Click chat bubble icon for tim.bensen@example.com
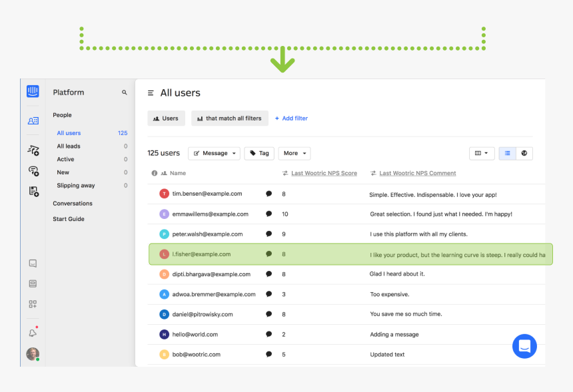This screenshot has height=392, width=573. [269, 194]
